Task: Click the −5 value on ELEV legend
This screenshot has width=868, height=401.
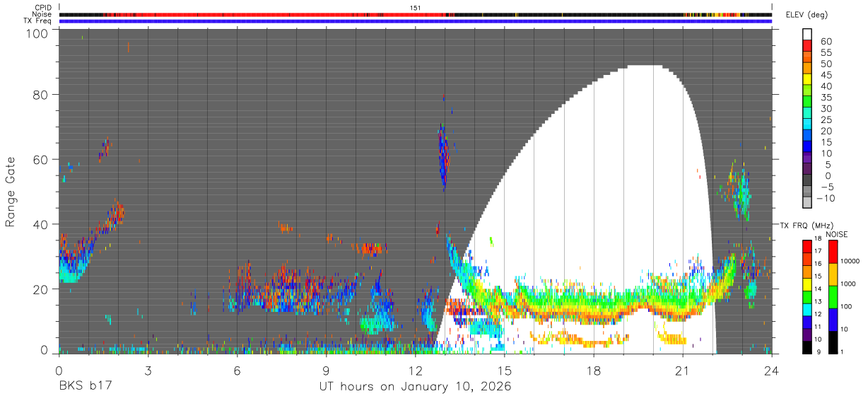Action: click(826, 187)
